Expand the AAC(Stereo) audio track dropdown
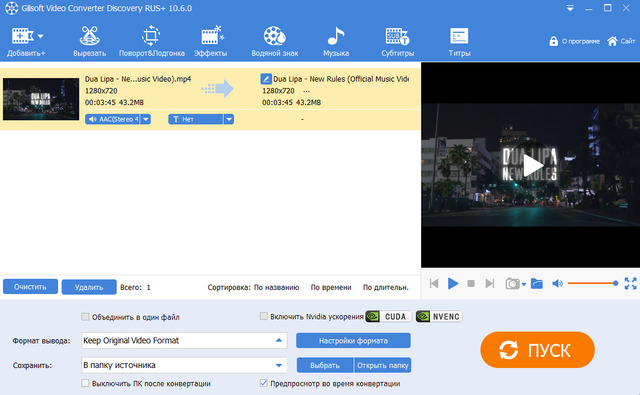The height and width of the screenshot is (395, 640). click(146, 119)
